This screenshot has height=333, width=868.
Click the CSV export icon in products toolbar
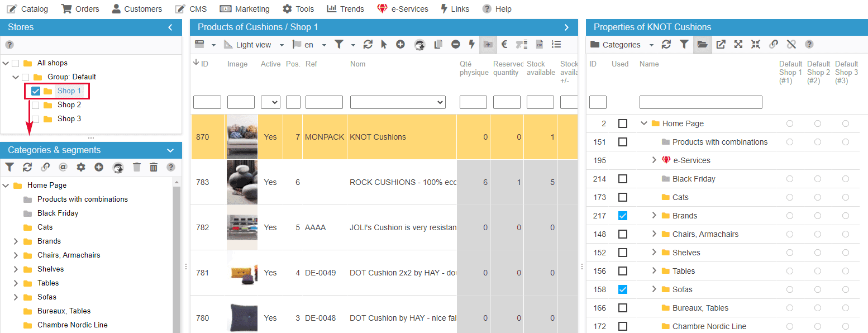[540, 45]
